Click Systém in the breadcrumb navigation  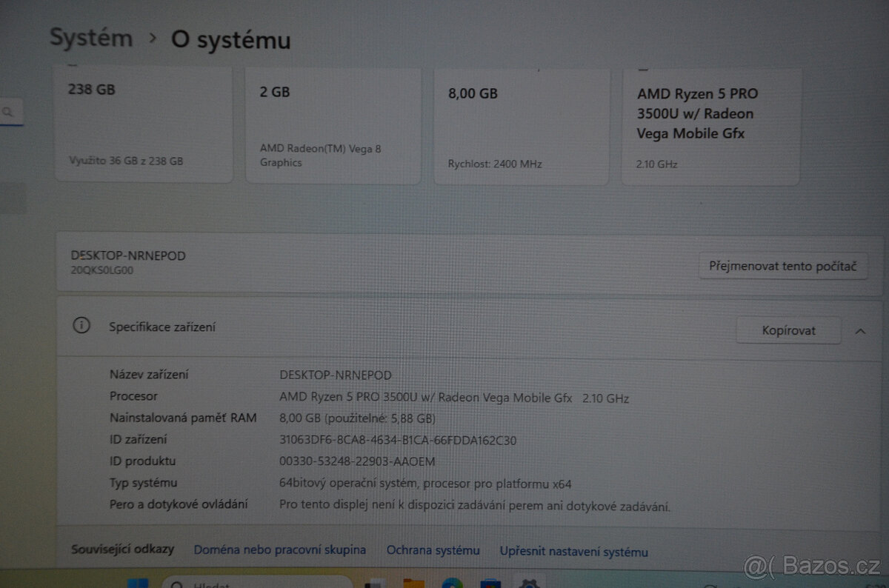pyautogui.click(x=90, y=37)
